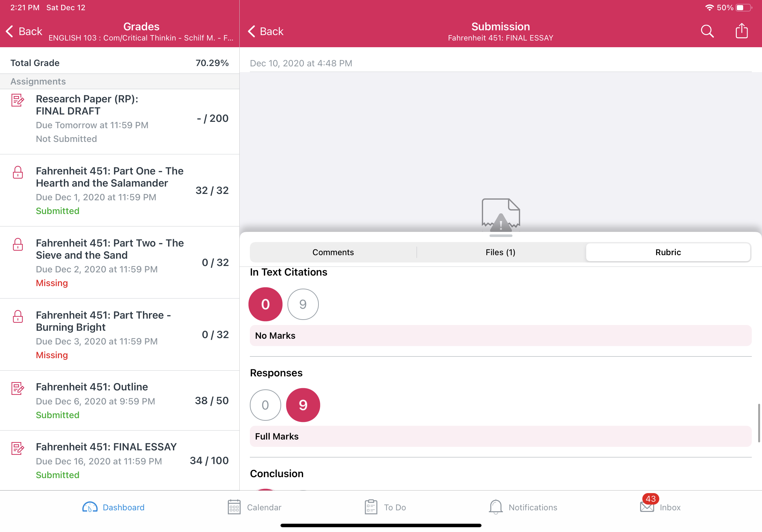Tap the lock icon beside Part Three Burning Bright

18,316
